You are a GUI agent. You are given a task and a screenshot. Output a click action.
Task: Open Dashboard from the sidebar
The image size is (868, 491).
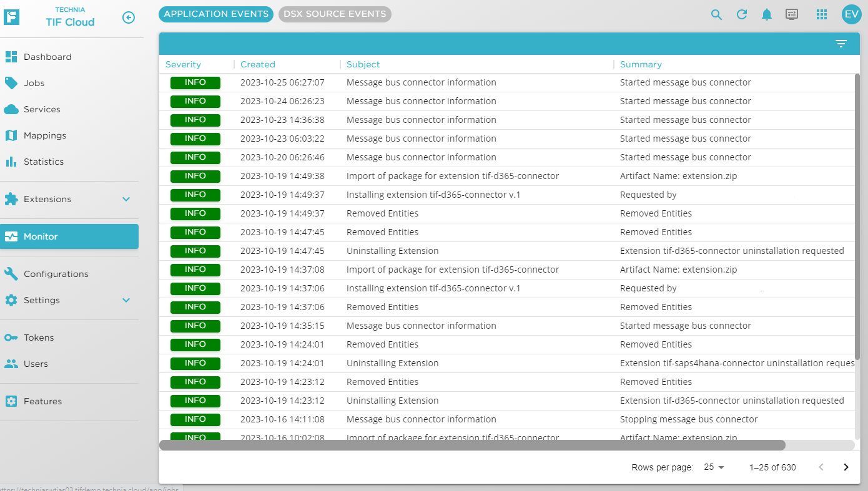click(x=47, y=57)
